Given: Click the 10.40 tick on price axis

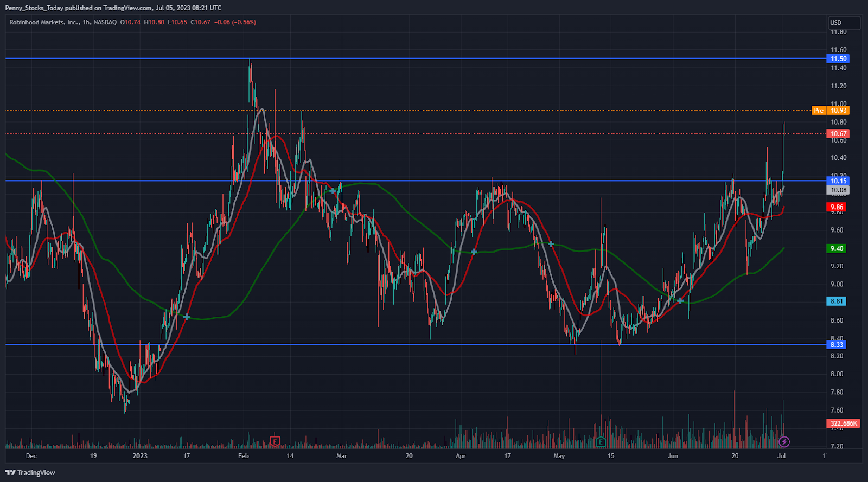Looking at the screenshot, I should click(x=839, y=158).
